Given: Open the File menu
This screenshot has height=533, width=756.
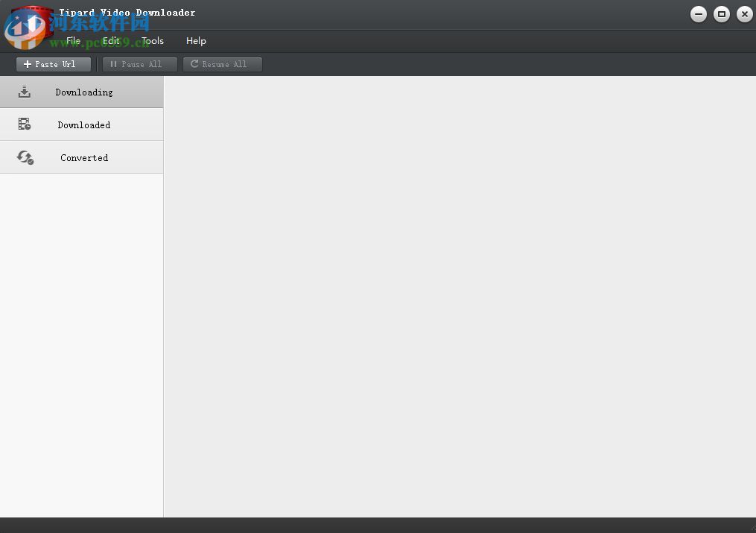Looking at the screenshot, I should 72,41.
